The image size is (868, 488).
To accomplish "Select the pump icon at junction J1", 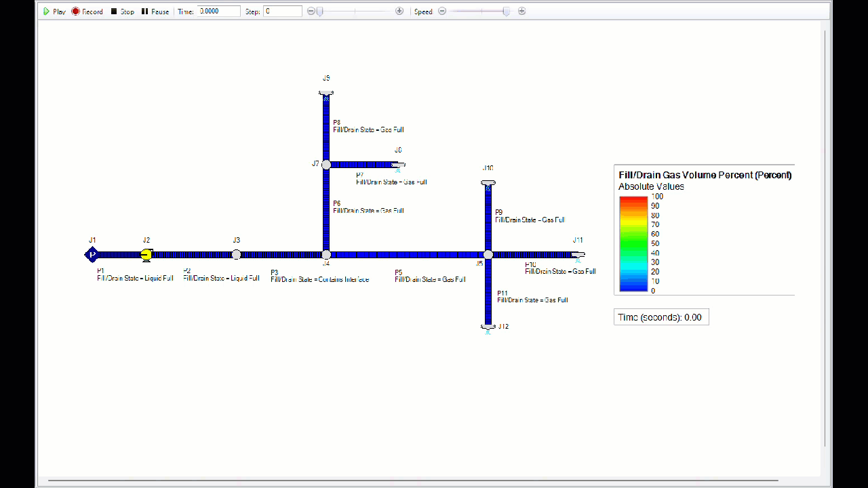I will (92, 254).
